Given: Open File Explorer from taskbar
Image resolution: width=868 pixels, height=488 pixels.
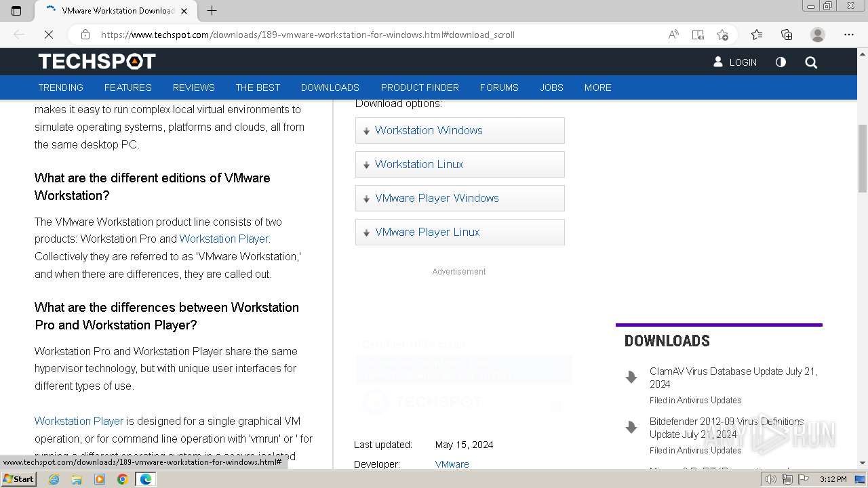Looking at the screenshot, I should point(77,479).
